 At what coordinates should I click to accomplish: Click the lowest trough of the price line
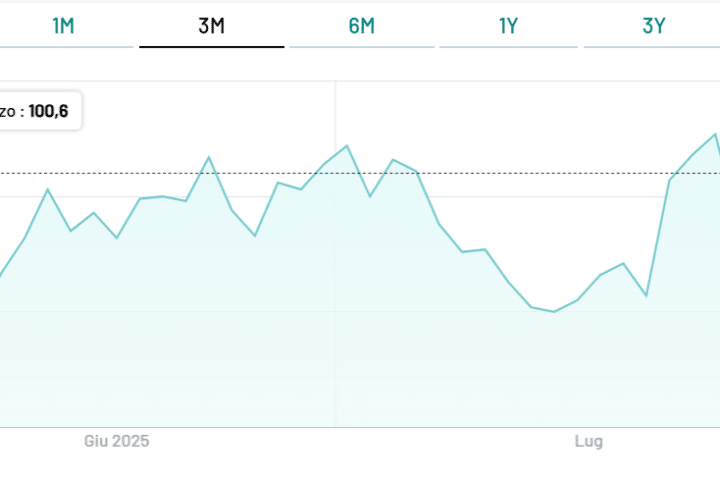pyautogui.click(x=554, y=312)
